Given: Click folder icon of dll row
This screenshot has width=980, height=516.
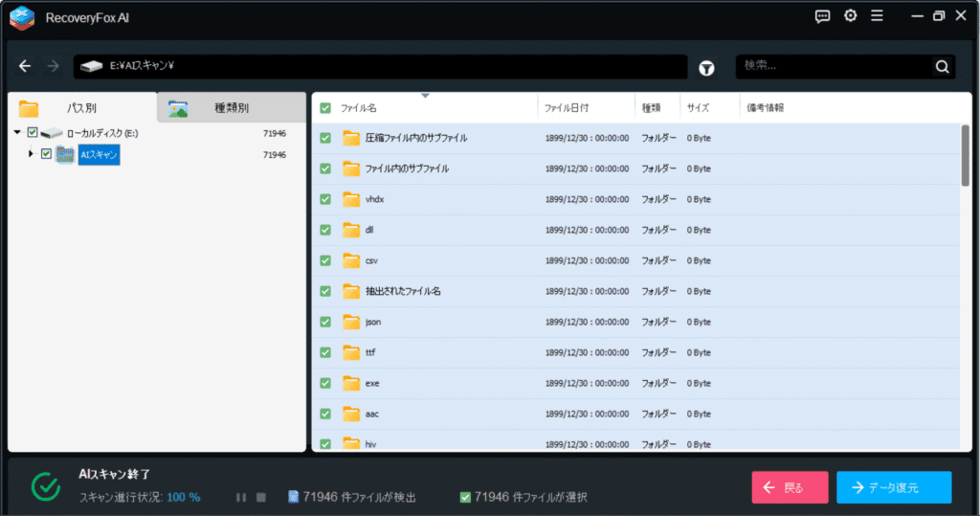Looking at the screenshot, I should 351,230.
